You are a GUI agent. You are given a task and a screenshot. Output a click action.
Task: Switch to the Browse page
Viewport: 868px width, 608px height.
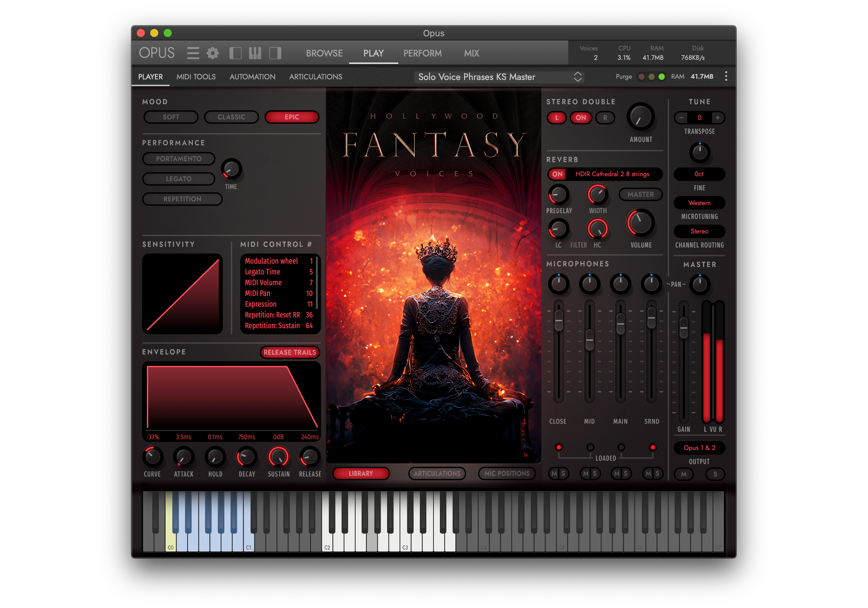[324, 53]
